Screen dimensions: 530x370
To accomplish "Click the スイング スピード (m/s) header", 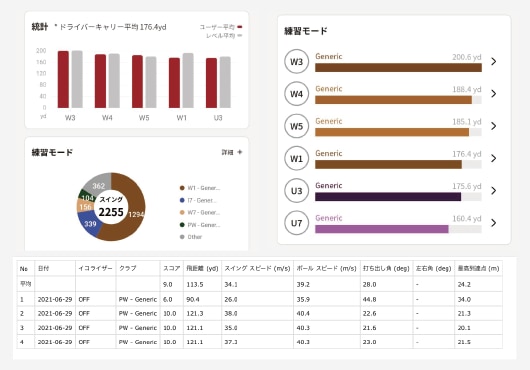I will tap(257, 269).
